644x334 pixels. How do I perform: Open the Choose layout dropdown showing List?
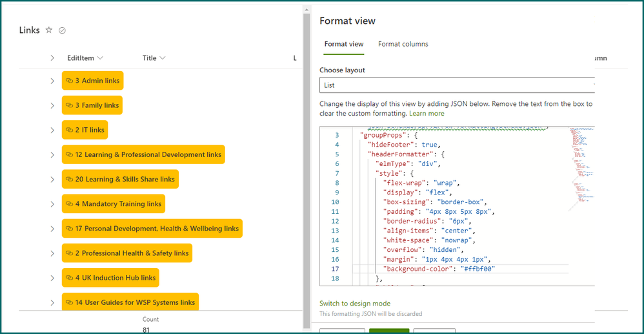point(456,85)
